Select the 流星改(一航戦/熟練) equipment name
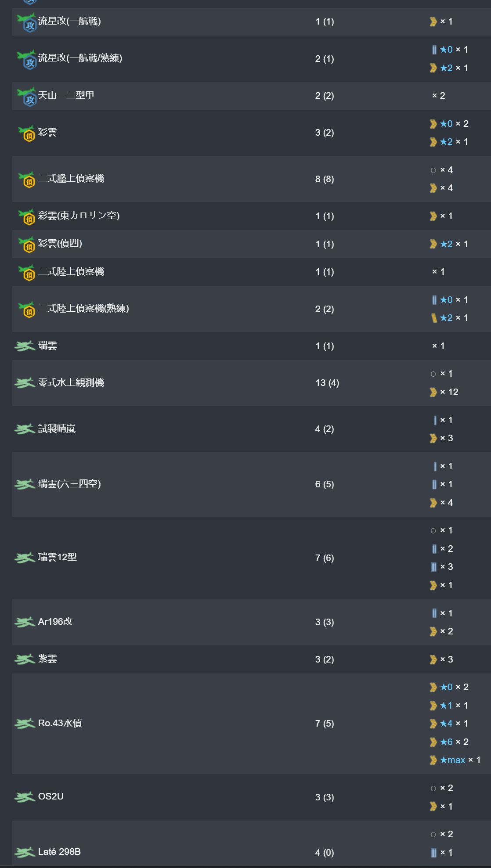Image resolution: width=491 pixels, height=868 pixels. (x=80, y=58)
